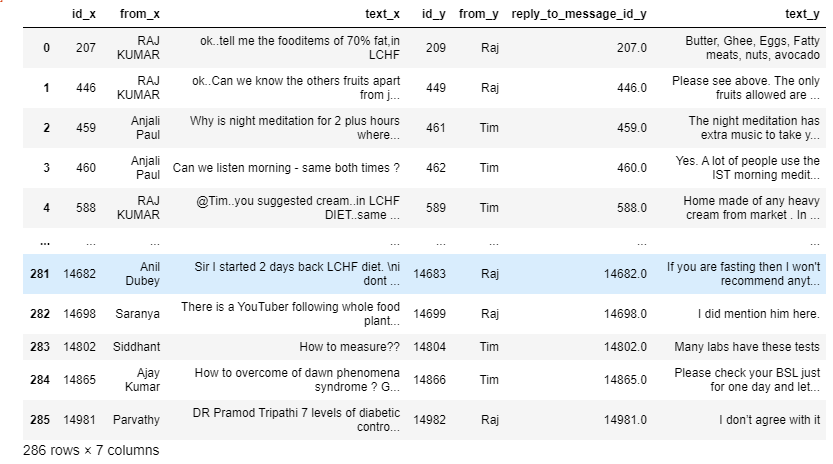Click 'How to measure??' cell
The height and width of the screenshot is (464, 833).
coord(350,347)
